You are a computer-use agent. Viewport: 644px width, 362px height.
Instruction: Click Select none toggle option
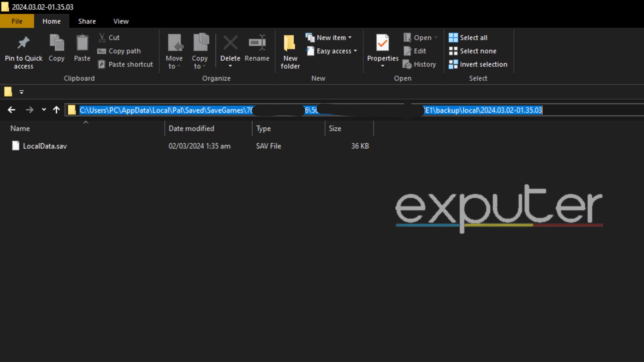click(x=477, y=51)
